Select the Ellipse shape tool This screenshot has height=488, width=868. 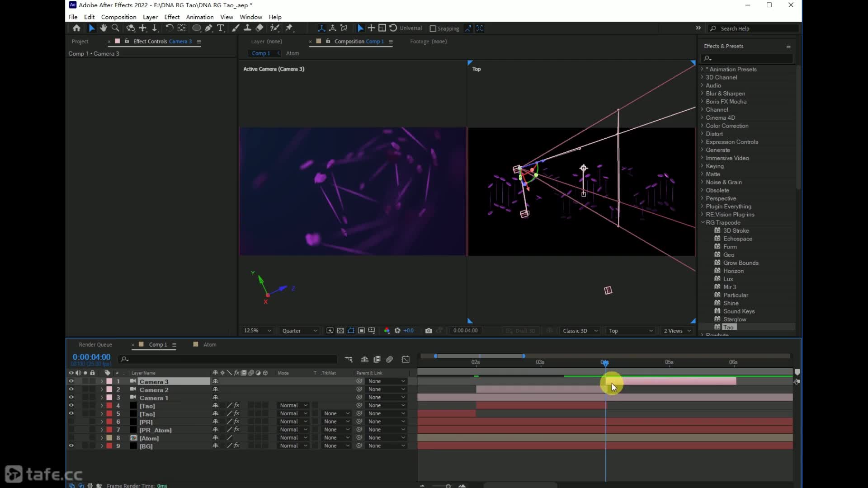click(197, 28)
